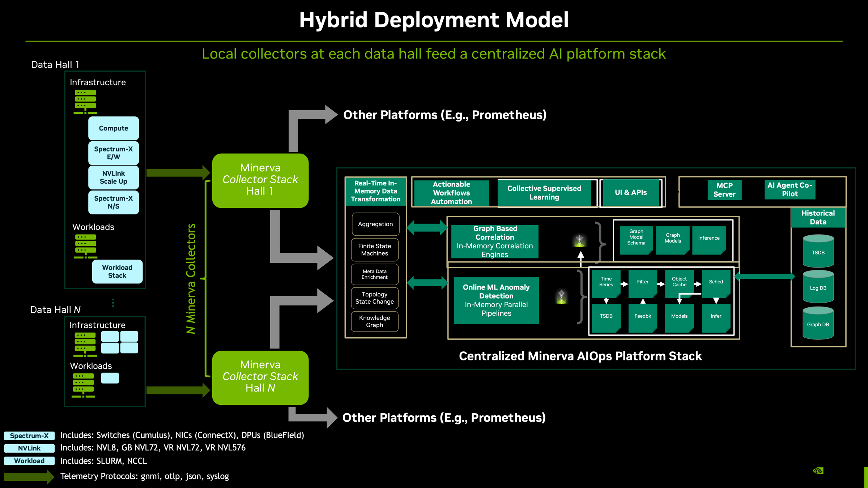Click the Time Series pipeline block
This screenshot has height=488, width=868.
(606, 284)
